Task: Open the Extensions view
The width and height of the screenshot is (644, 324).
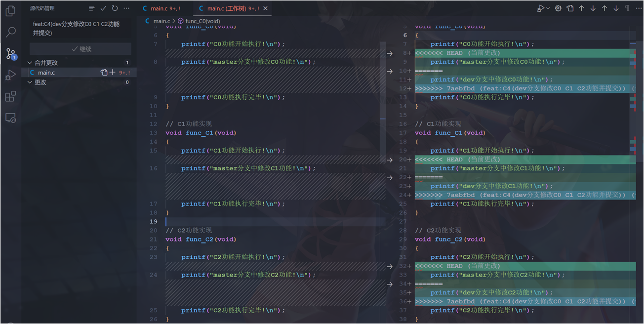Action: pyautogui.click(x=10, y=96)
